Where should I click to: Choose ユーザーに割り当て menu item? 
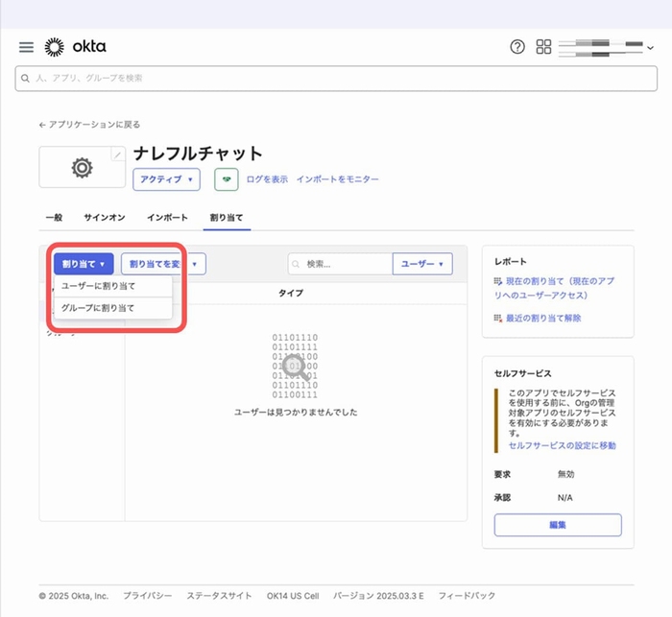(x=113, y=286)
